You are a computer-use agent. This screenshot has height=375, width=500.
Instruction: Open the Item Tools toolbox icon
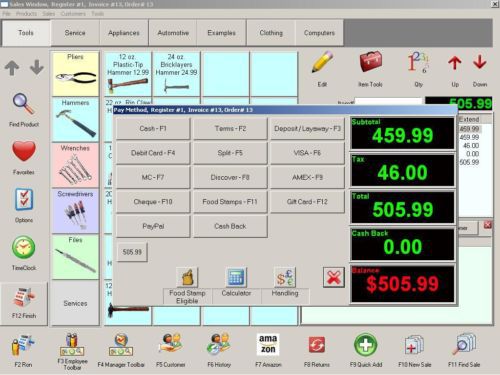coord(370,62)
